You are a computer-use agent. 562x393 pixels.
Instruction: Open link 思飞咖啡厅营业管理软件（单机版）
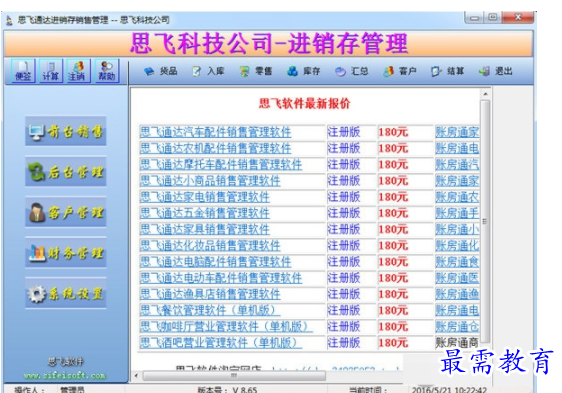pos(226,327)
